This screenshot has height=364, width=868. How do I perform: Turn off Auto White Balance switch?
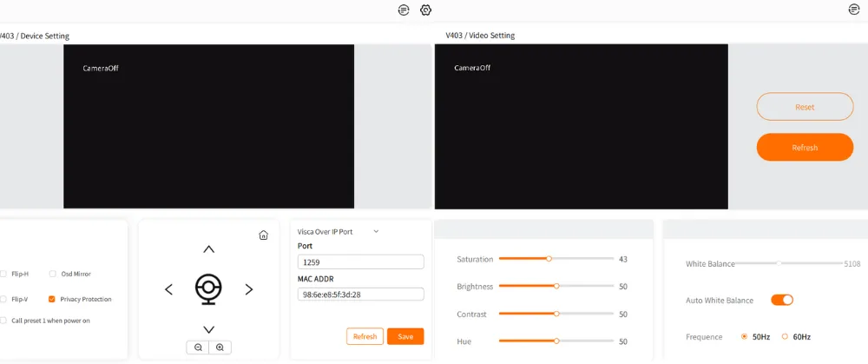coord(782,300)
